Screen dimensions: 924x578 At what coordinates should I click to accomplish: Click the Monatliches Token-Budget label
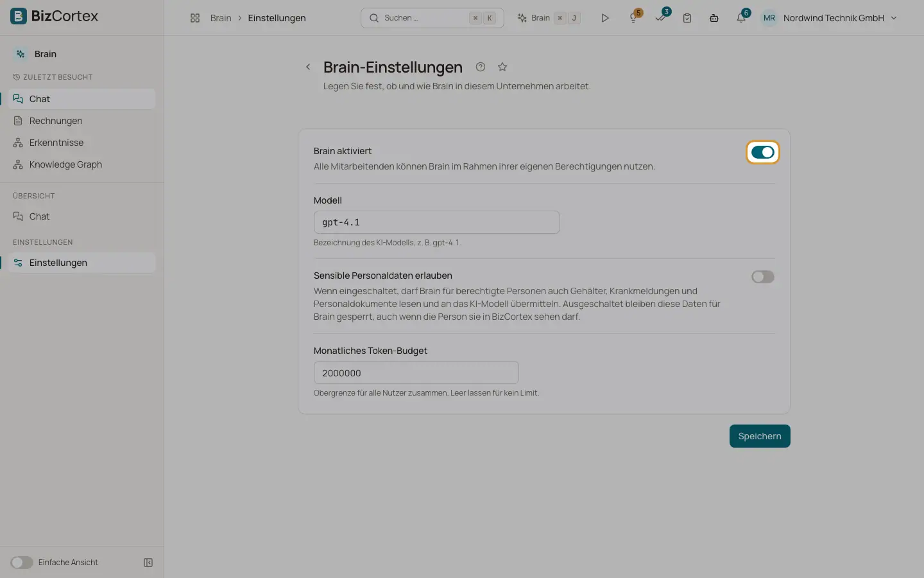370,351
